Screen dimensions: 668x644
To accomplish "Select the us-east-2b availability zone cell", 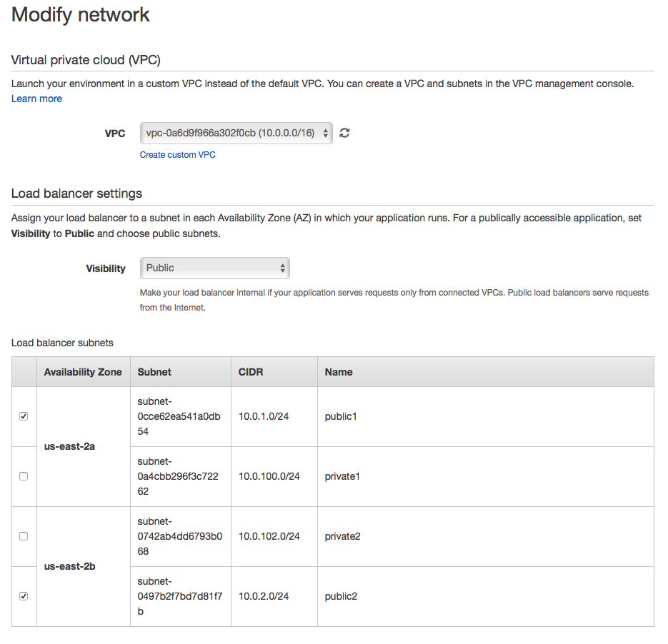I will click(69, 566).
